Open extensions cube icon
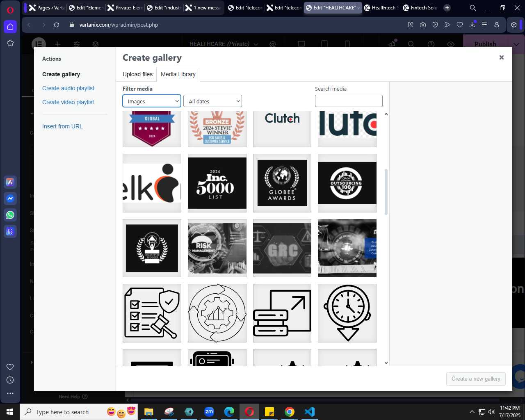The width and height of the screenshot is (525, 420). pyautogui.click(x=514, y=25)
